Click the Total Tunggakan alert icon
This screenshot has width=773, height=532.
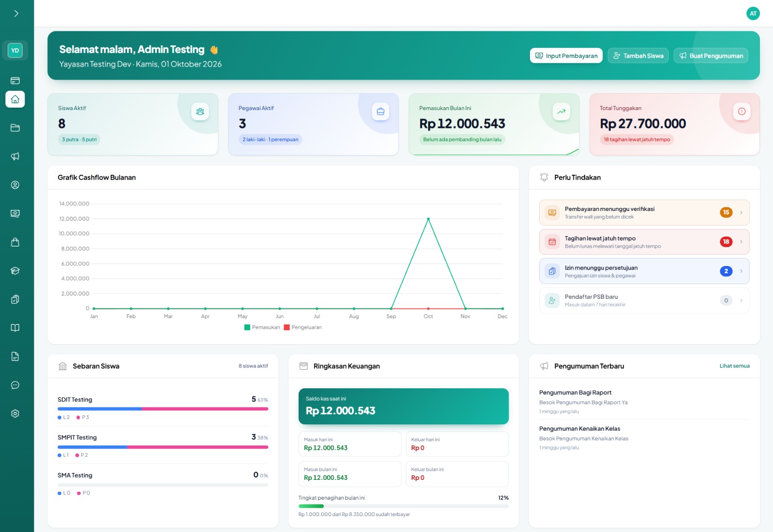tap(742, 112)
